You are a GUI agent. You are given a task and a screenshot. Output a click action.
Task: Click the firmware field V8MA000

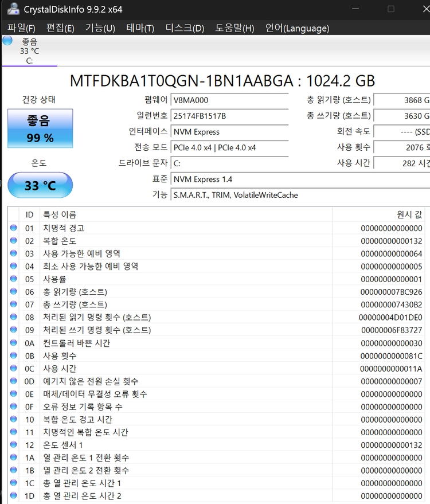229,100
